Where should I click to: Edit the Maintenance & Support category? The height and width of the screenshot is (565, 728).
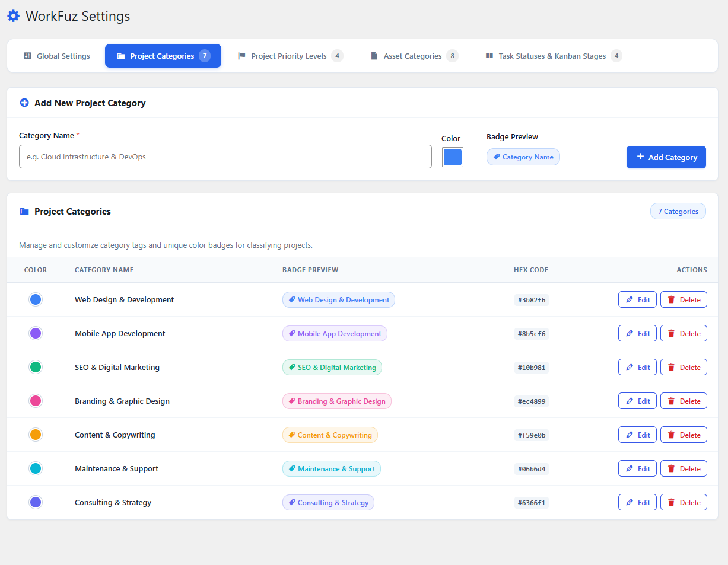(x=637, y=468)
